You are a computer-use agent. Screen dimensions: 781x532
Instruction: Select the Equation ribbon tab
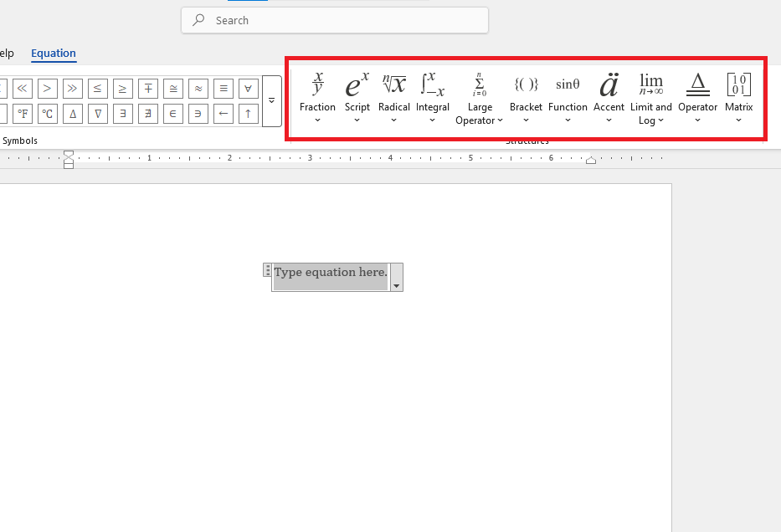pyautogui.click(x=54, y=54)
